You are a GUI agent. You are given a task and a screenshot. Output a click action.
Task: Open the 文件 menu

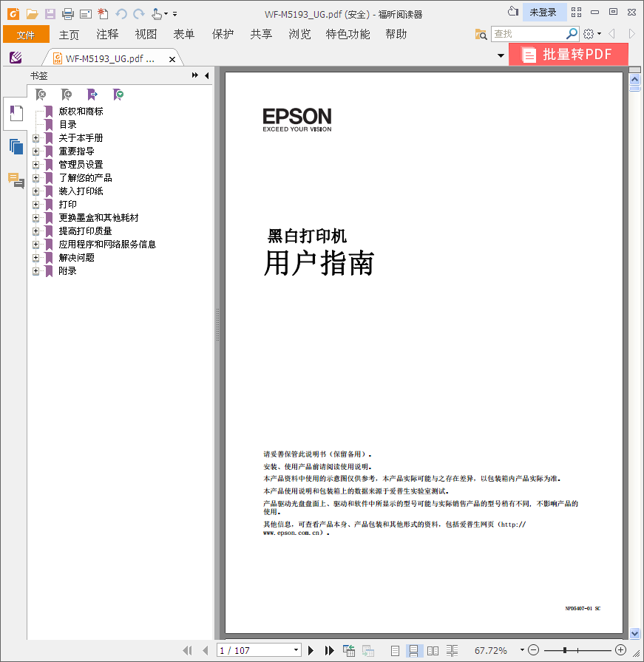pyautogui.click(x=26, y=34)
